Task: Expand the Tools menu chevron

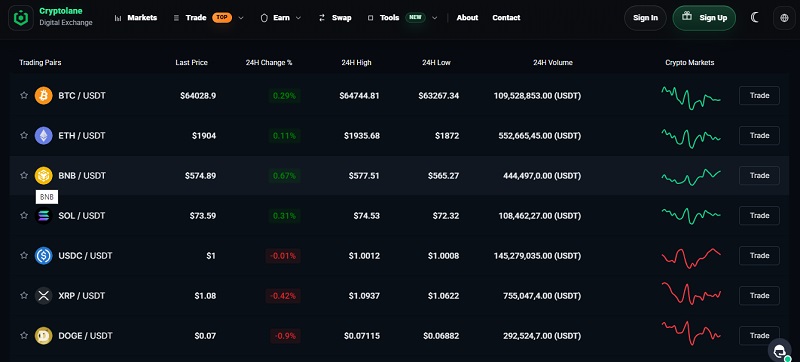Action: [435, 18]
